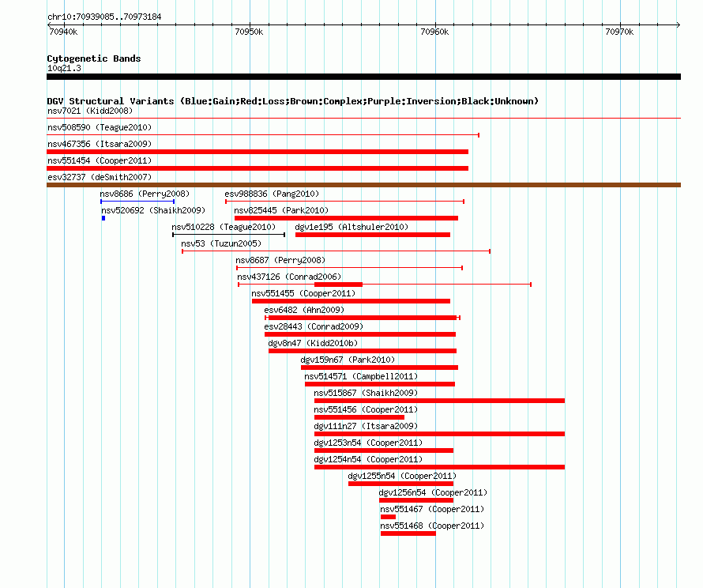
Task: Click the nsv437126 (Conrad2006) label
Action: 289,277
